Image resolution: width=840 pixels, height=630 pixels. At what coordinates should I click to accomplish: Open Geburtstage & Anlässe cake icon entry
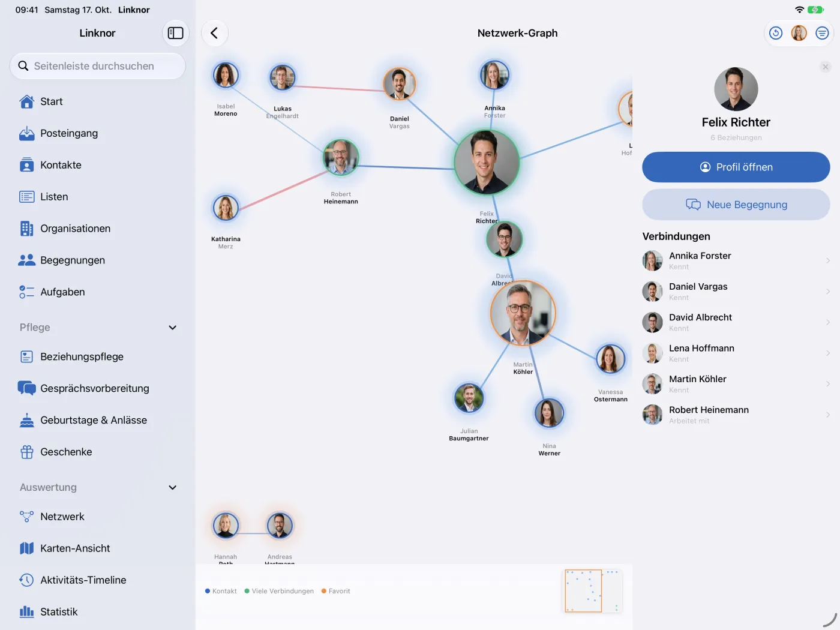[x=98, y=420]
